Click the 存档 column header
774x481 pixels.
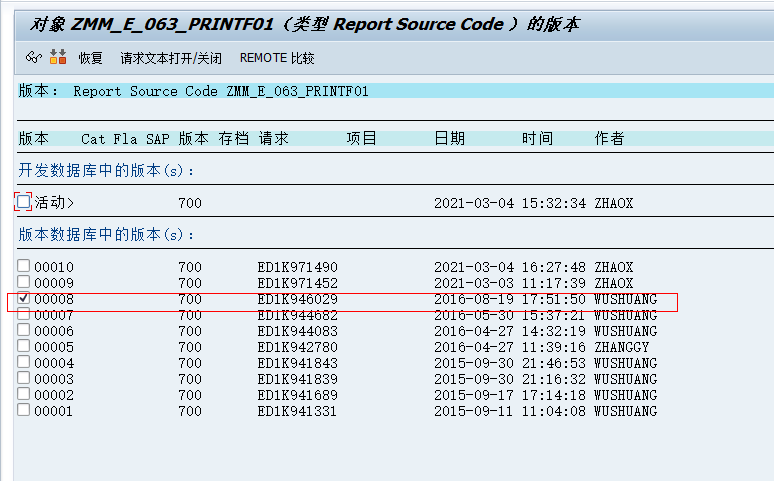[233, 138]
